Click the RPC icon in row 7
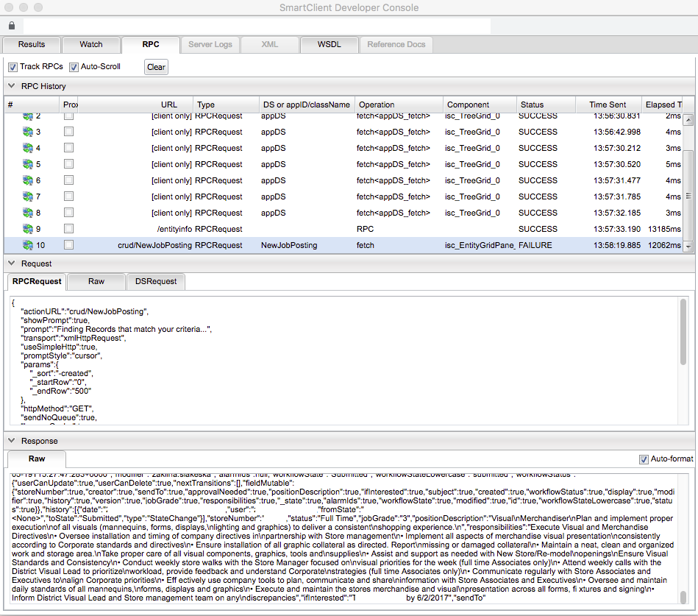Screen dimensions: 698x616 [x=28, y=197]
